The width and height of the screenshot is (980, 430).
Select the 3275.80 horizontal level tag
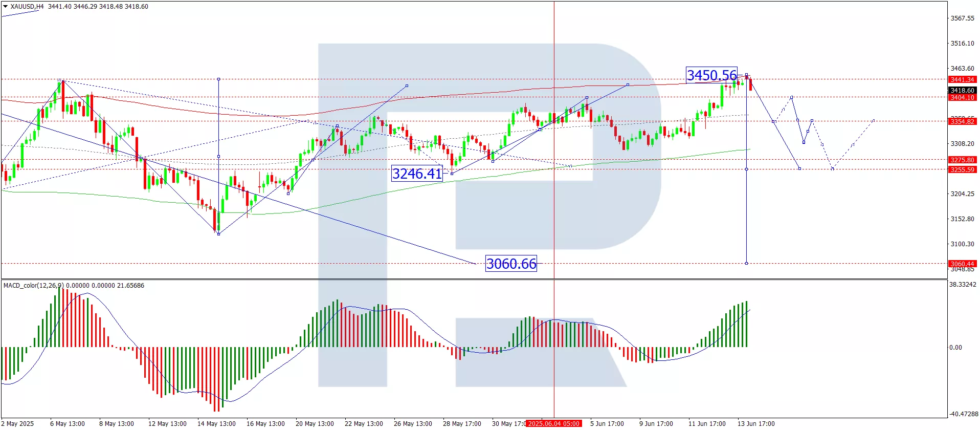(962, 160)
